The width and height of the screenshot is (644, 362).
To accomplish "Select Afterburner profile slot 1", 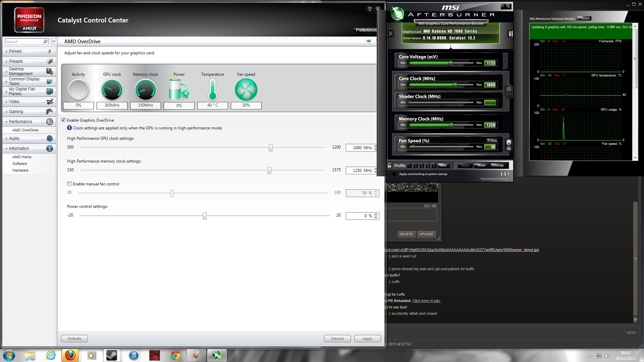I will [x=410, y=166].
